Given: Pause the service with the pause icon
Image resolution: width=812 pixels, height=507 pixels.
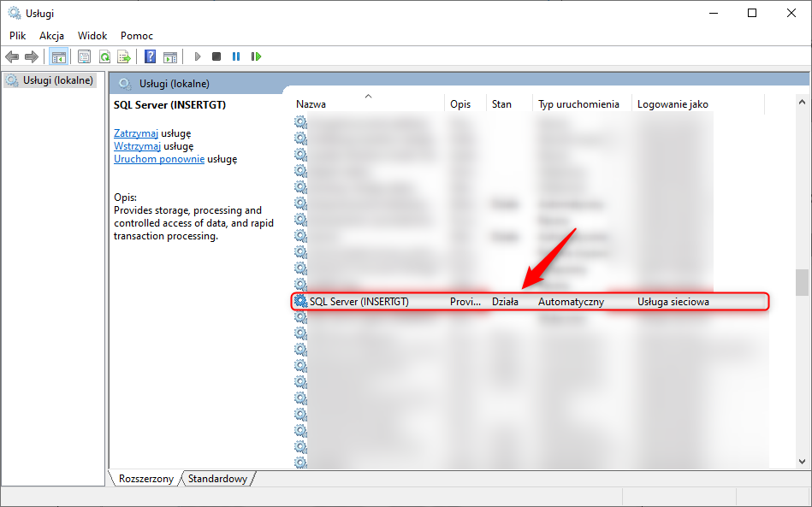Looking at the screenshot, I should pos(236,56).
